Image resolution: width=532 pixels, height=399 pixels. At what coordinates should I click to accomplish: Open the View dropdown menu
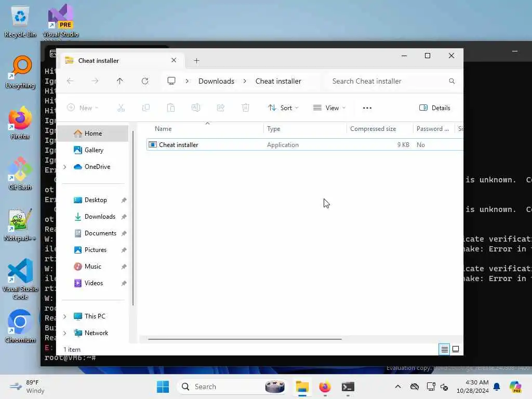329,108
